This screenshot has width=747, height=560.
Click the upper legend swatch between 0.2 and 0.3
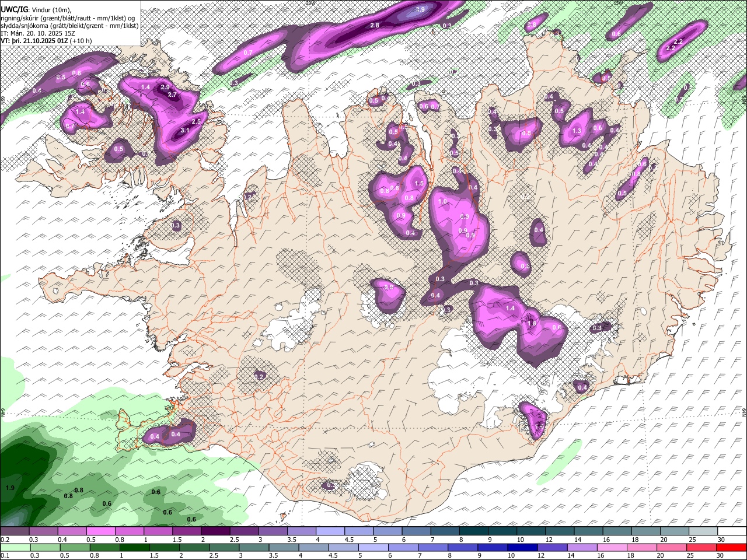pos(15,531)
